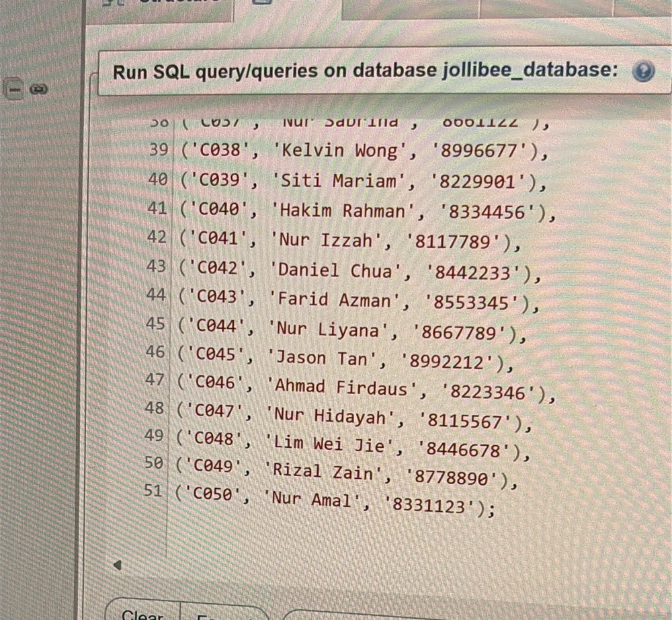Click on the value '8334456' in the query
This screenshot has width=672, height=620.
click(x=487, y=212)
